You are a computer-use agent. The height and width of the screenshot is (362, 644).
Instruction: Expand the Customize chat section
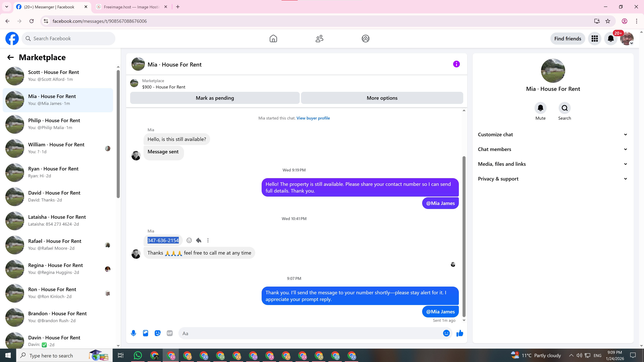[553, 134]
